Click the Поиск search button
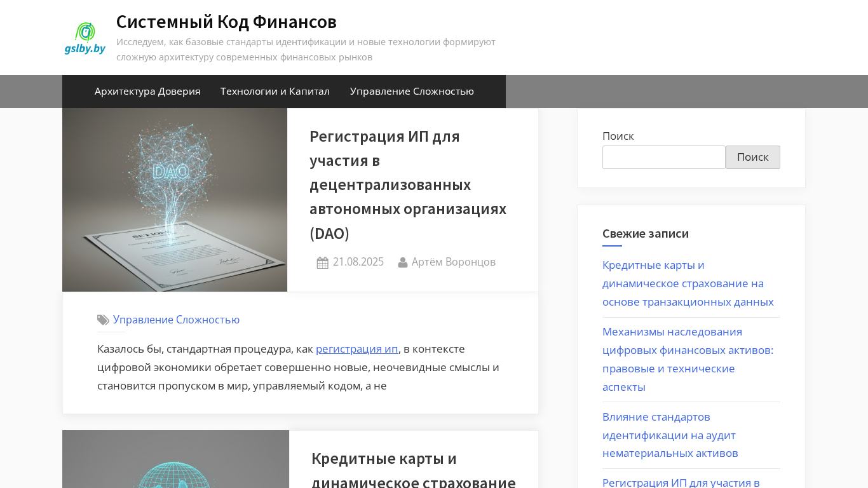 [x=753, y=157]
